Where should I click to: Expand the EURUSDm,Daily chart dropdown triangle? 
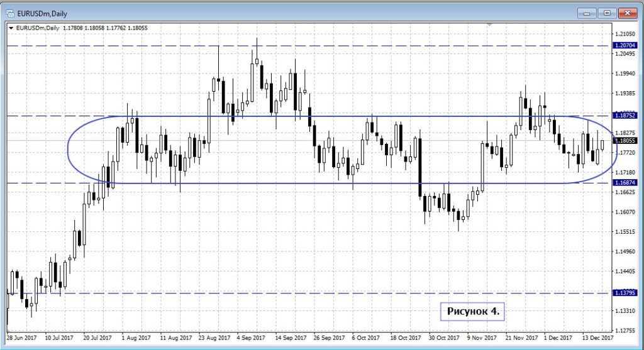(x=11, y=28)
